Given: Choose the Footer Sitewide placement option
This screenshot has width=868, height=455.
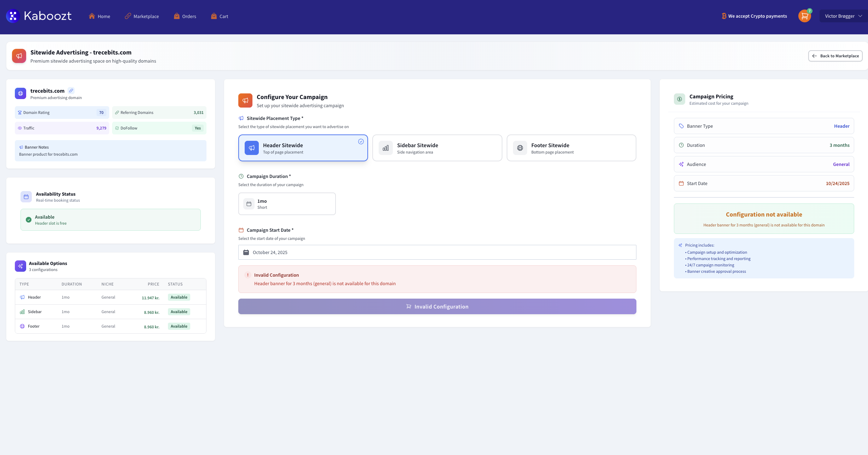Looking at the screenshot, I should point(571,148).
